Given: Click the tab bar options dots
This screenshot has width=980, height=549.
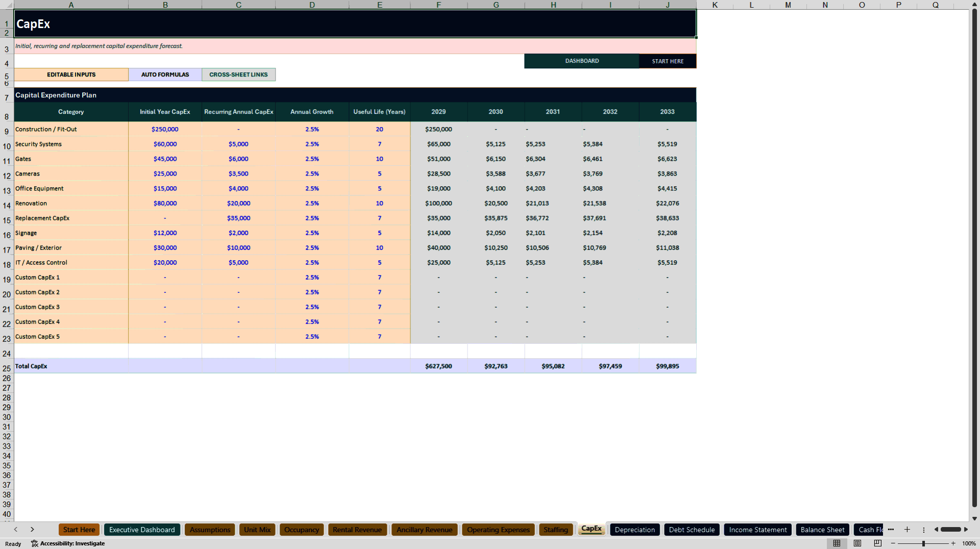Looking at the screenshot, I should tap(923, 530).
